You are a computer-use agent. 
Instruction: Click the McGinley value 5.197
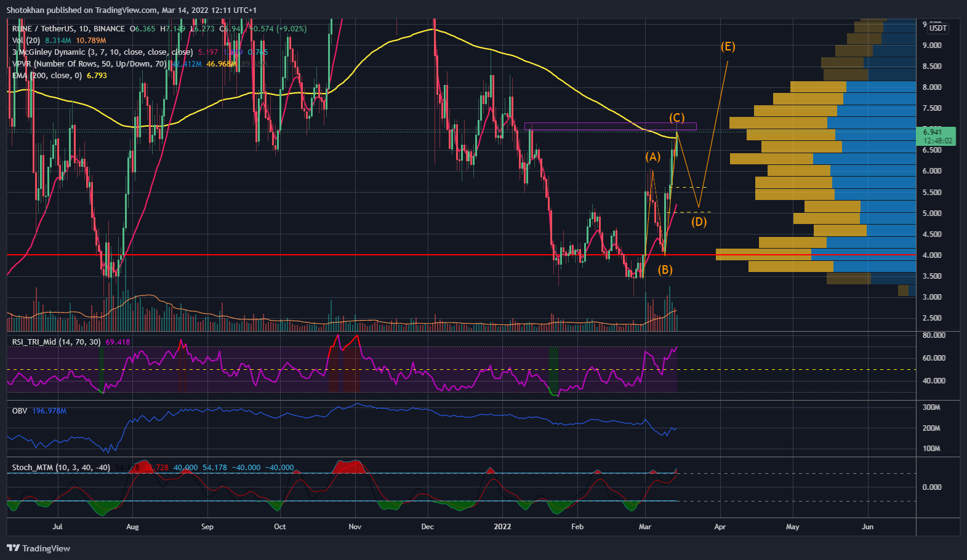208,52
